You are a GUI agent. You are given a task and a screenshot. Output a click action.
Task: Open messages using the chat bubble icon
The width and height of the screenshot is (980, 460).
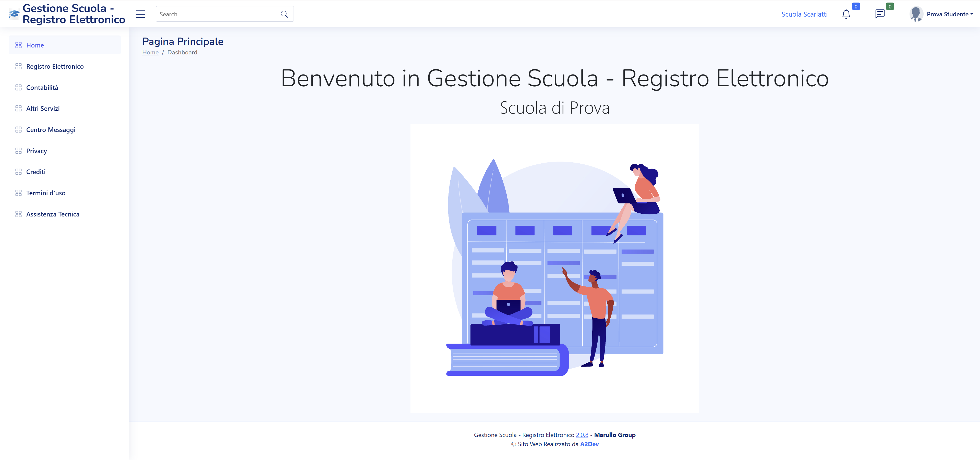point(880,14)
